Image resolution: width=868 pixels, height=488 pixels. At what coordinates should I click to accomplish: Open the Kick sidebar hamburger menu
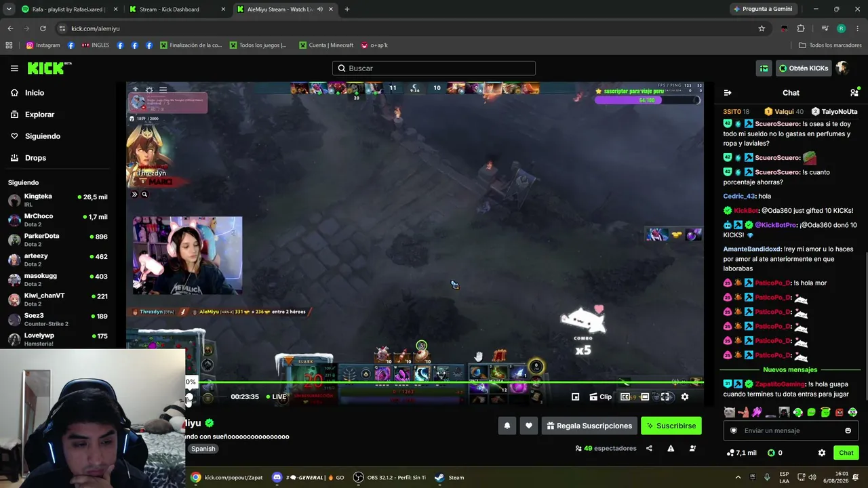pos(14,68)
